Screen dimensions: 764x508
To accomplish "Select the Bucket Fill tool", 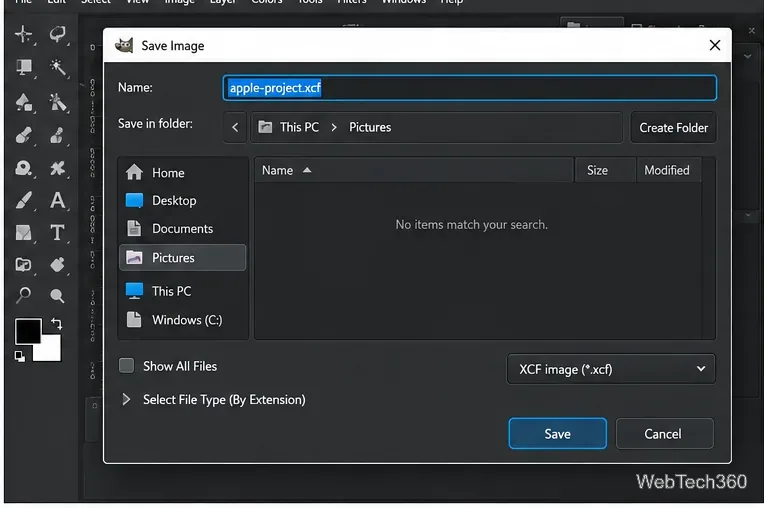I will point(23,102).
